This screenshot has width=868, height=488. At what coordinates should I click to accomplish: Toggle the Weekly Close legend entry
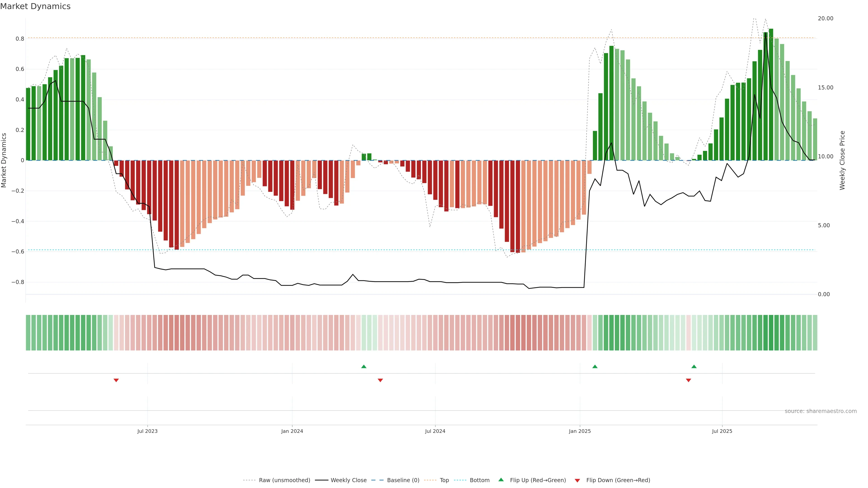[x=348, y=480]
